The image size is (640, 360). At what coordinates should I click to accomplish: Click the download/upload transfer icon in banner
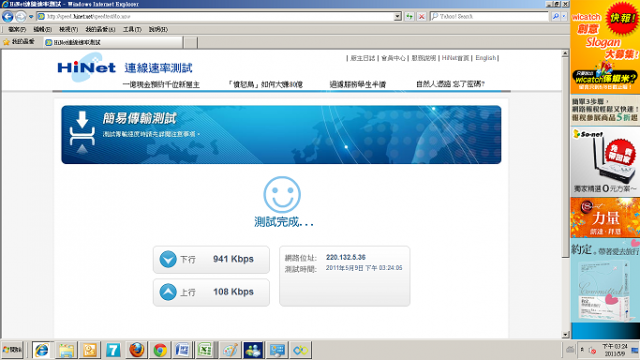tap(82, 132)
